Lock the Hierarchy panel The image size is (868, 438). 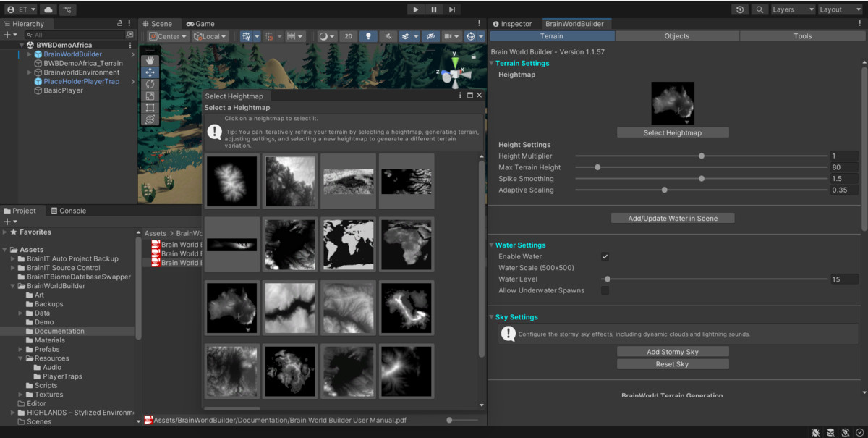point(120,24)
